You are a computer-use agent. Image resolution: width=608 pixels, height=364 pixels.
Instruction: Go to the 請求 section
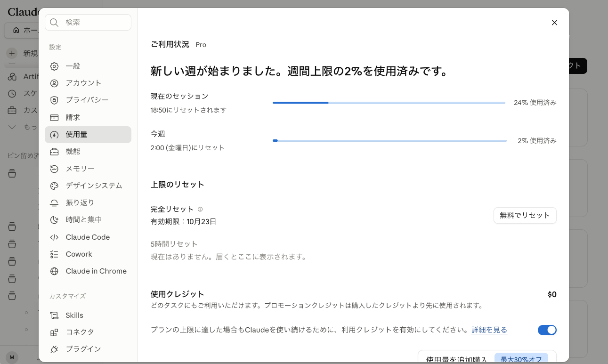(x=88, y=118)
